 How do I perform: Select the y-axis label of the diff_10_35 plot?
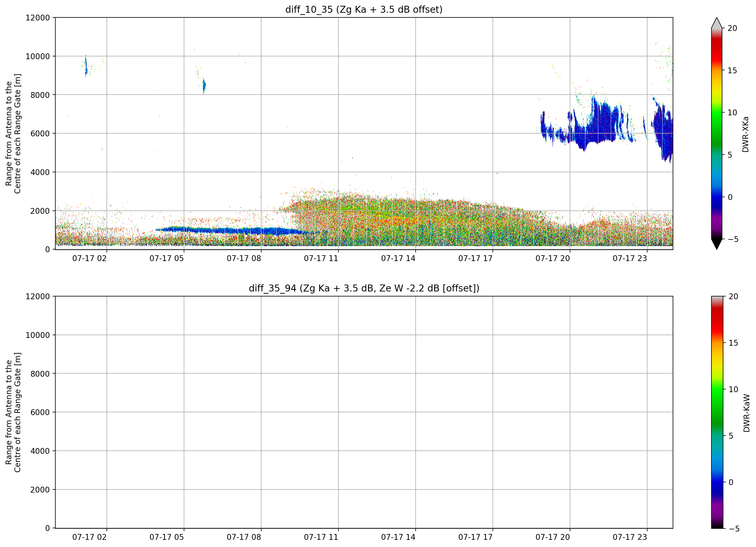pos(13,134)
